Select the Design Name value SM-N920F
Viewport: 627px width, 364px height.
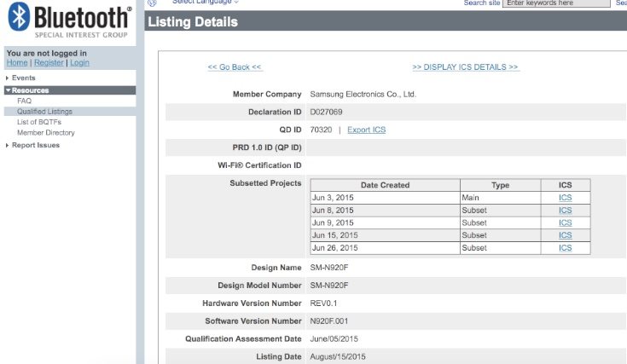click(x=329, y=268)
